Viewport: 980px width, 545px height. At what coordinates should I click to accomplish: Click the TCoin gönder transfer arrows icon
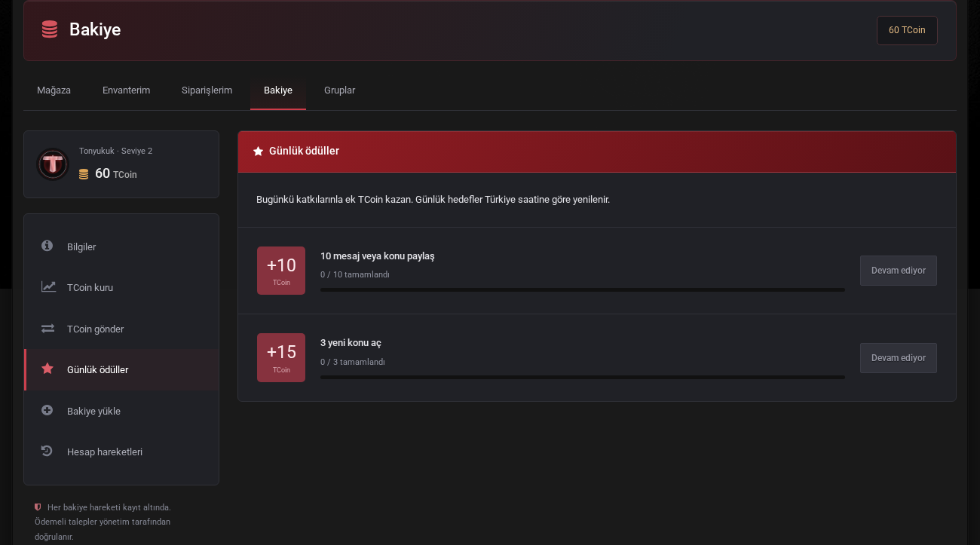point(47,328)
